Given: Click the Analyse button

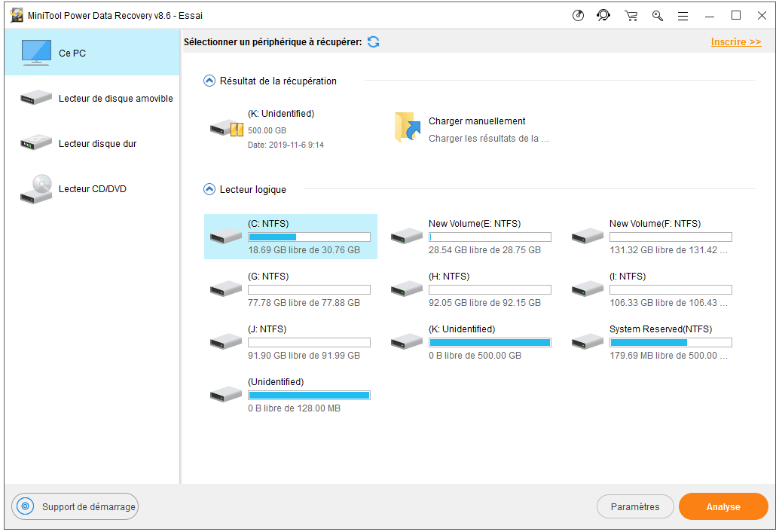Looking at the screenshot, I should [x=723, y=506].
